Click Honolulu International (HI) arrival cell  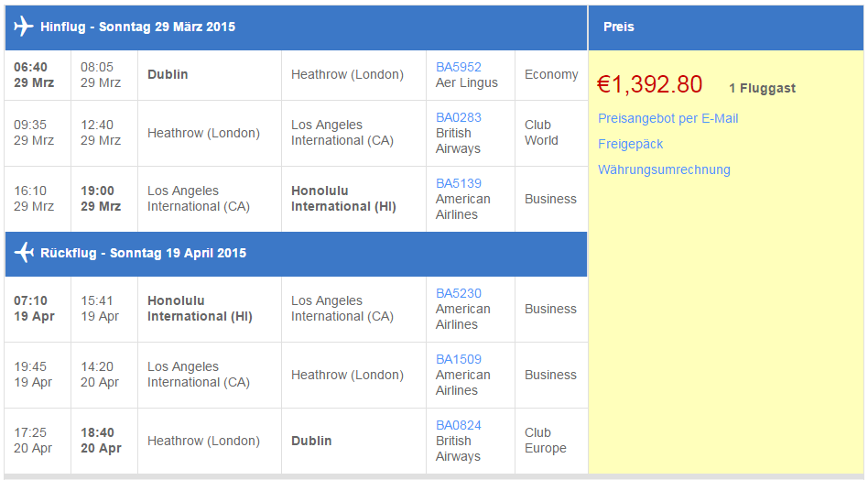pyautogui.click(x=353, y=199)
